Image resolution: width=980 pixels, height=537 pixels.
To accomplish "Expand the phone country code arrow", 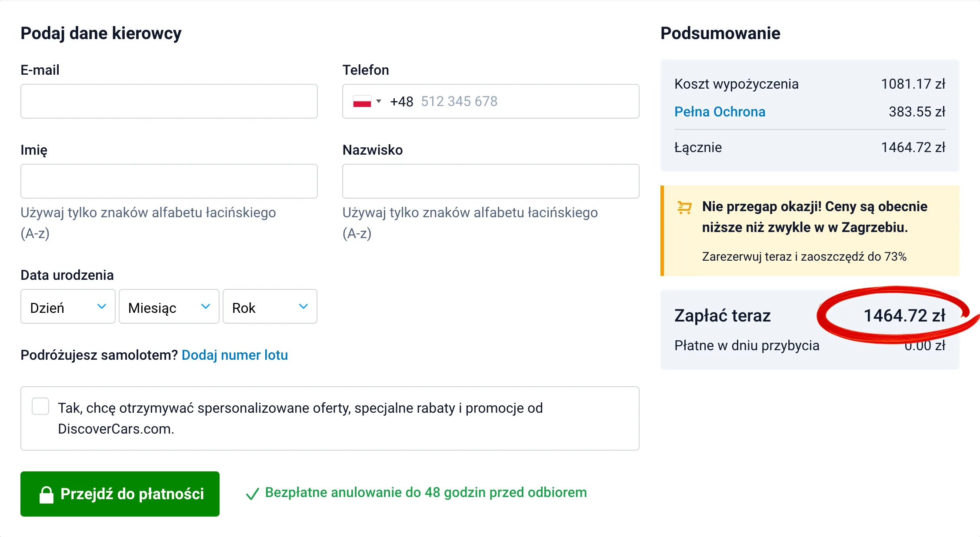I will pyautogui.click(x=378, y=101).
